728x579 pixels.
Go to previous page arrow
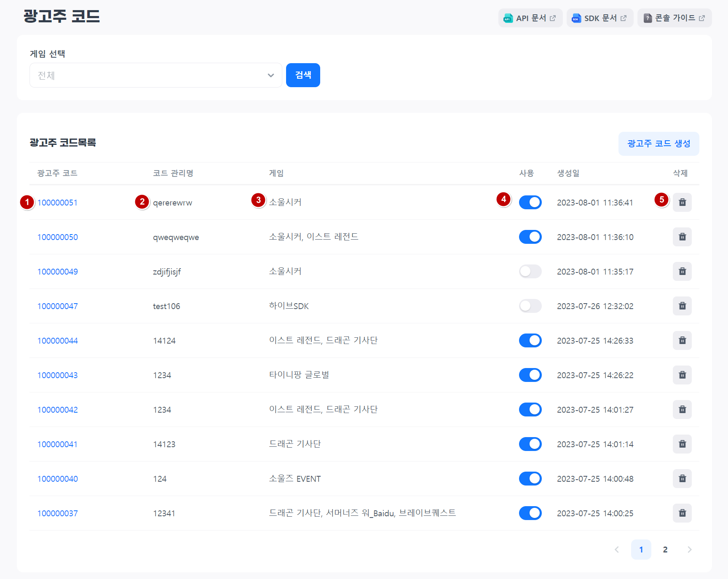point(617,550)
